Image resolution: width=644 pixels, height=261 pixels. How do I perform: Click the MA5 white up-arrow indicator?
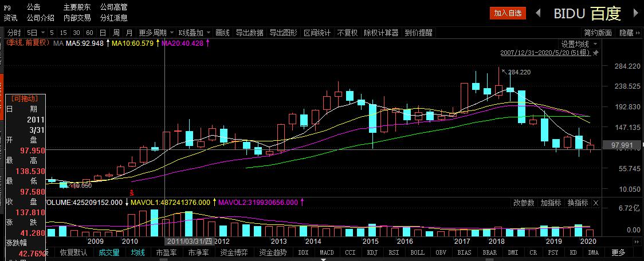[108, 43]
